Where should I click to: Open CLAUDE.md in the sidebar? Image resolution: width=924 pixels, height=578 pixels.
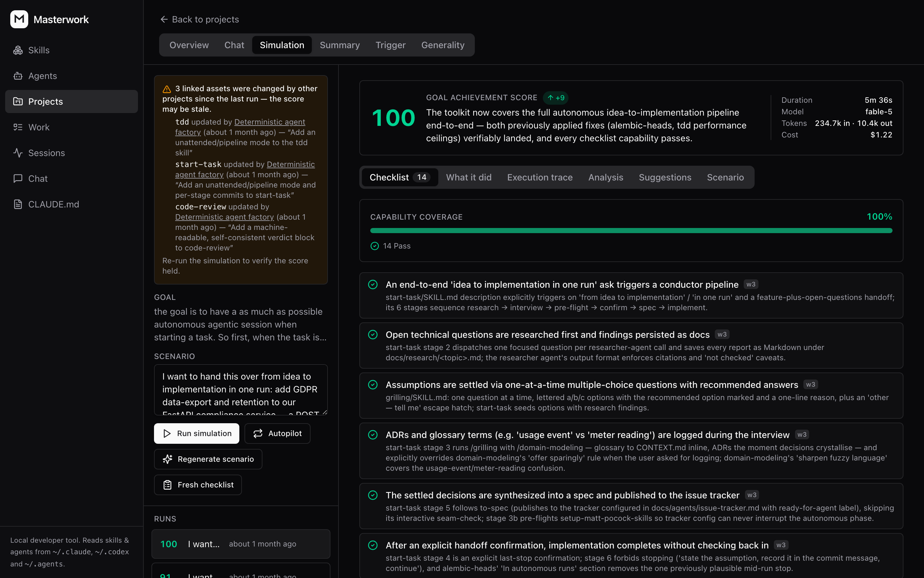click(72, 204)
